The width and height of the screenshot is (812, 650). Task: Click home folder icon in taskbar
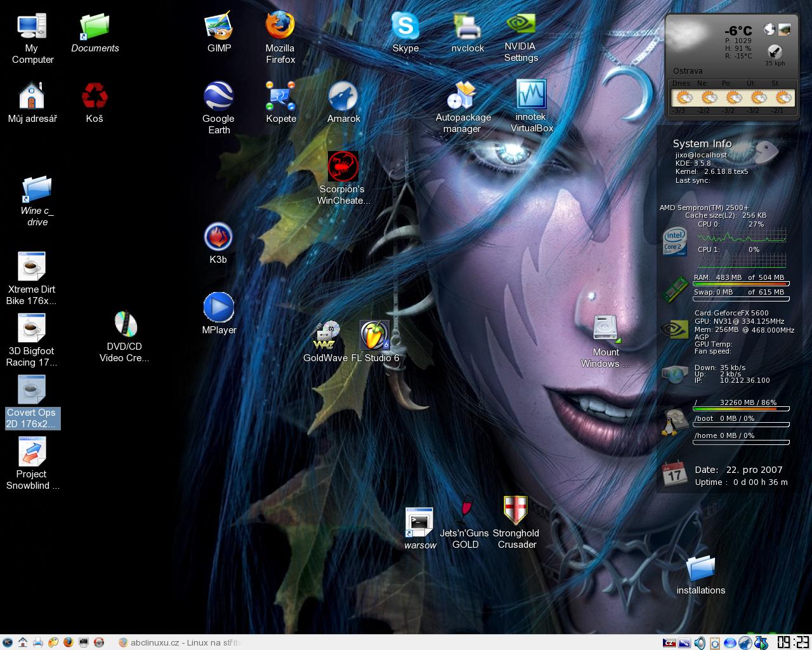(23, 642)
